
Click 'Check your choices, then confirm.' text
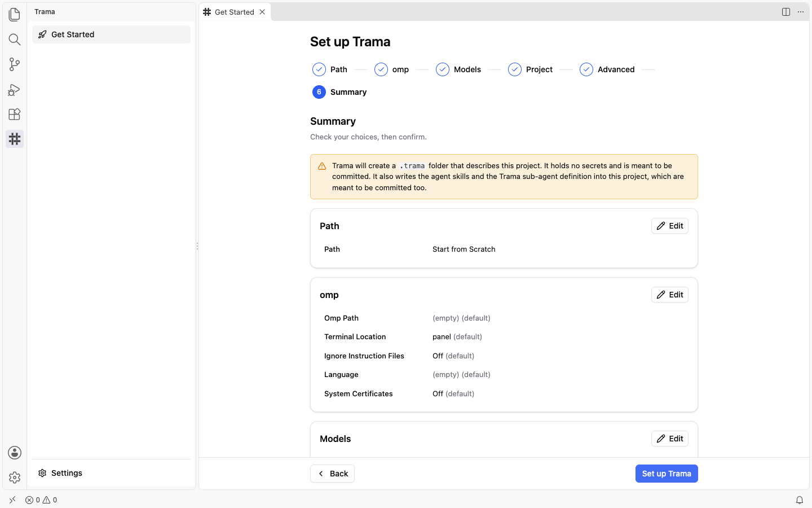pos(368,137)
